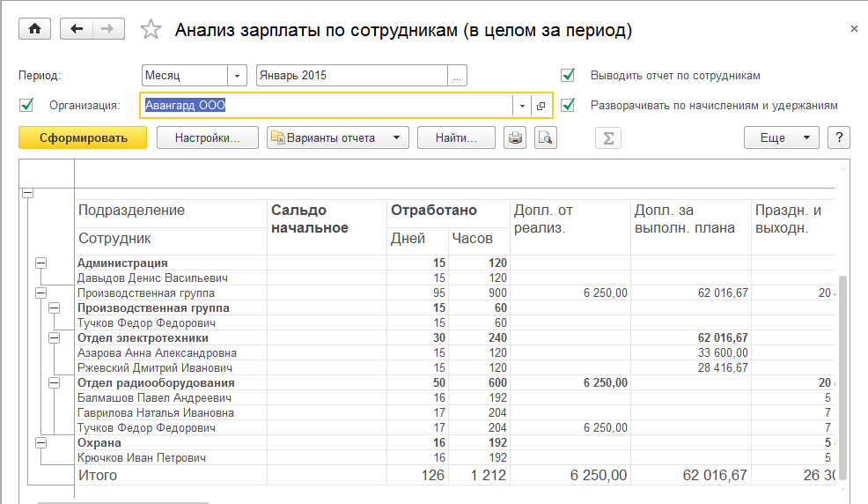Open print preview magnifier icon
The image size is (868, 504).
tap(545, 137)
